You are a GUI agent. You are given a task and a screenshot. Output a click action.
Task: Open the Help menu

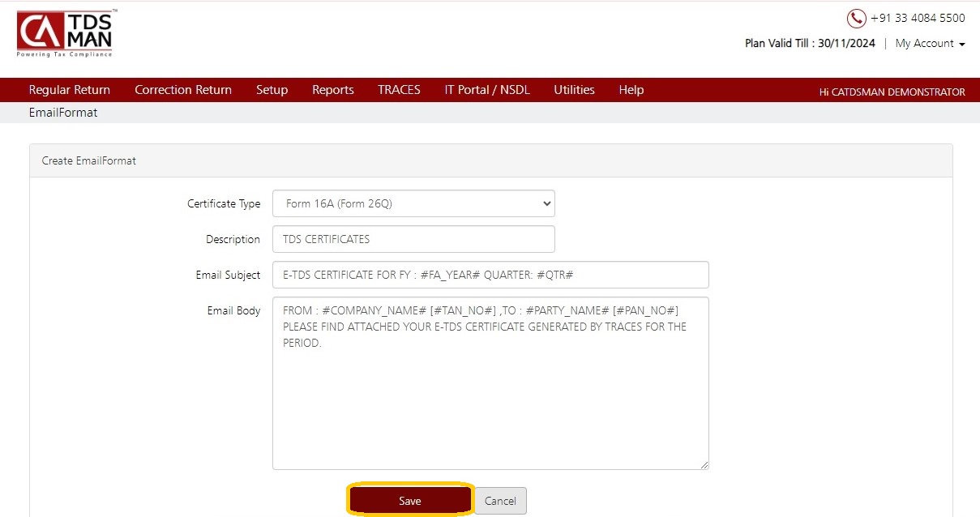631,90
